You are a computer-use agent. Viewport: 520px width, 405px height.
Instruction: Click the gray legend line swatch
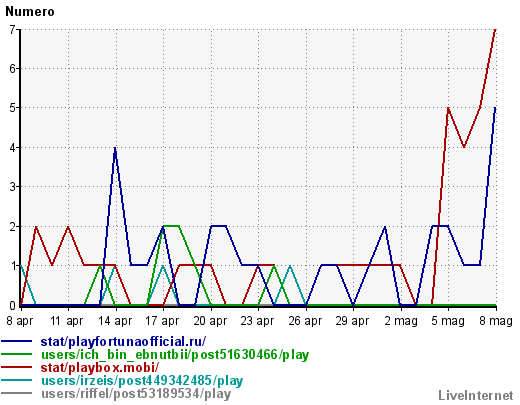17,393
